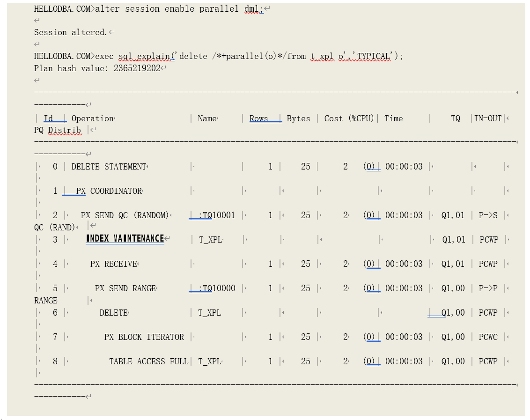Screen dimensions: 530x420
Task: Click the bold 'INDEX MAINTENANCE' operation
Action: pos(125,238)
